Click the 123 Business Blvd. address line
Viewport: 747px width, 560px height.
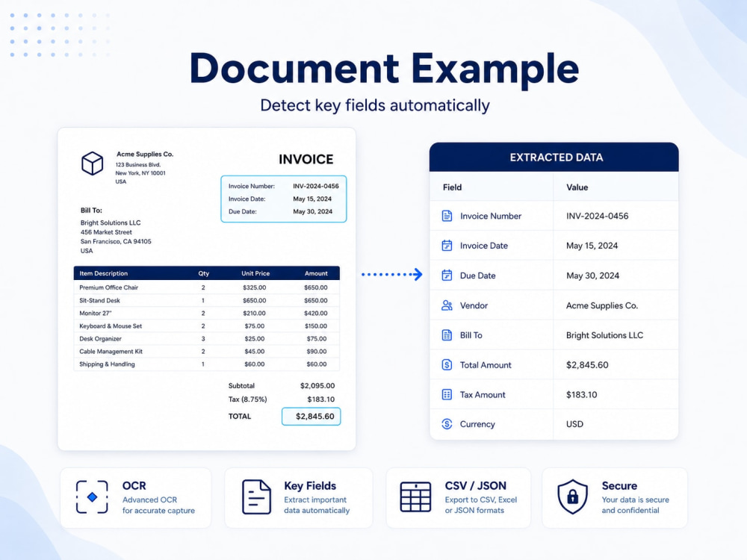coord(137,165)
